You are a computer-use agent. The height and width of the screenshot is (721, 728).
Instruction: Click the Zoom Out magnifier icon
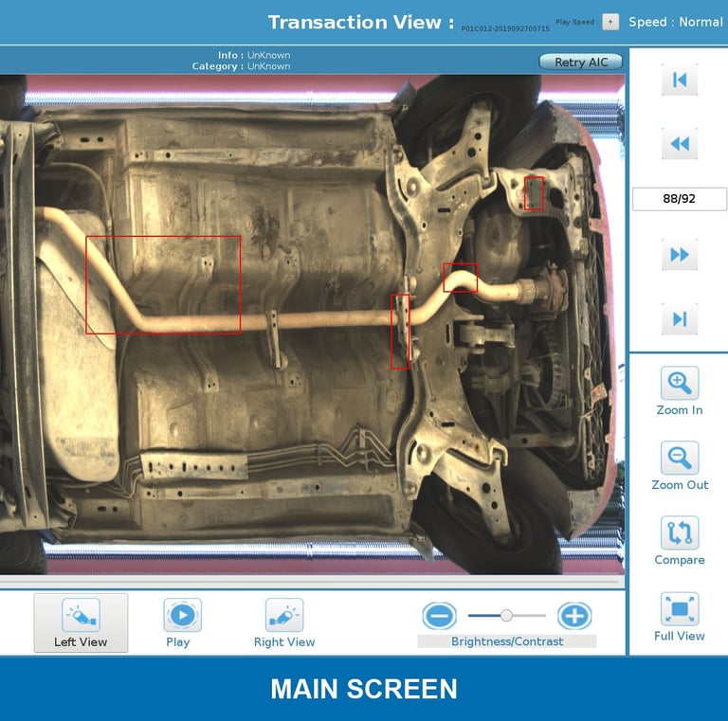pyautogui.click(x=680, y=458)
